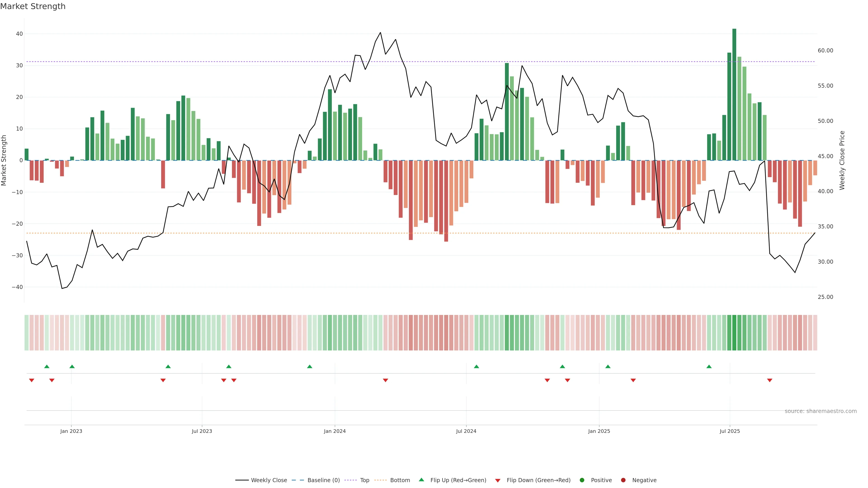
Task: Click the Positive green circle legend icon
Action: [582, 480]
